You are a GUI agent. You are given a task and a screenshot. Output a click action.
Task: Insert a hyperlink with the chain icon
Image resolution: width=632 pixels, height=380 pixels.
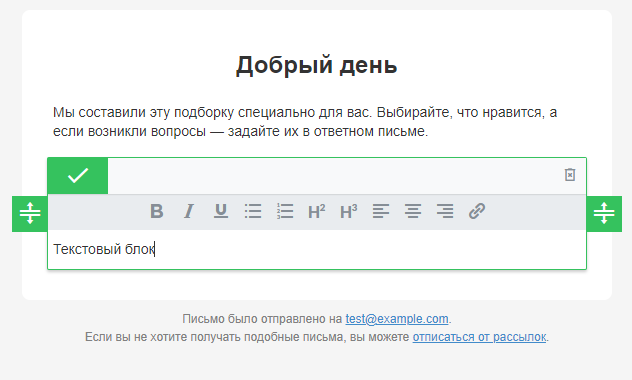(x=477, y=211)
